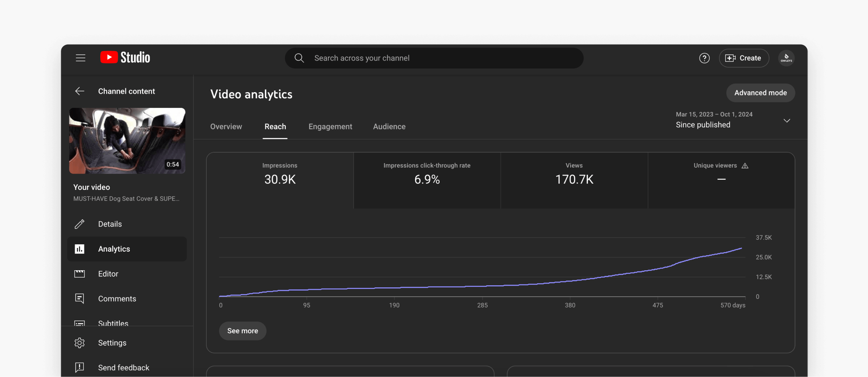Click the search across your channel field
Screen dimensions: 868x377
coord(434,58)
